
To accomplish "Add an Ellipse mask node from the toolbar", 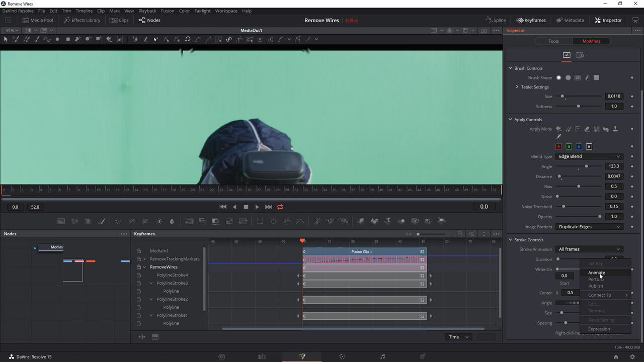I will tap(273, 221).
